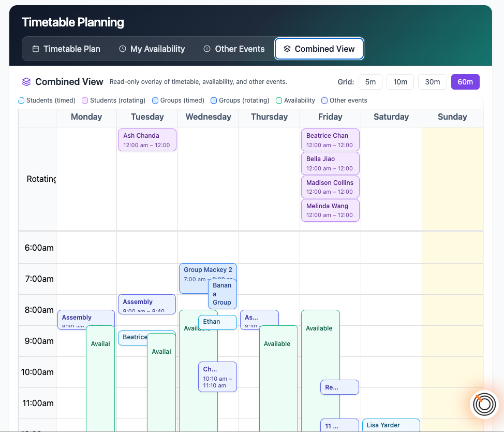Click Thursday's Available block
The height and width of the screenshot is (432, 504).
[278, 378]
